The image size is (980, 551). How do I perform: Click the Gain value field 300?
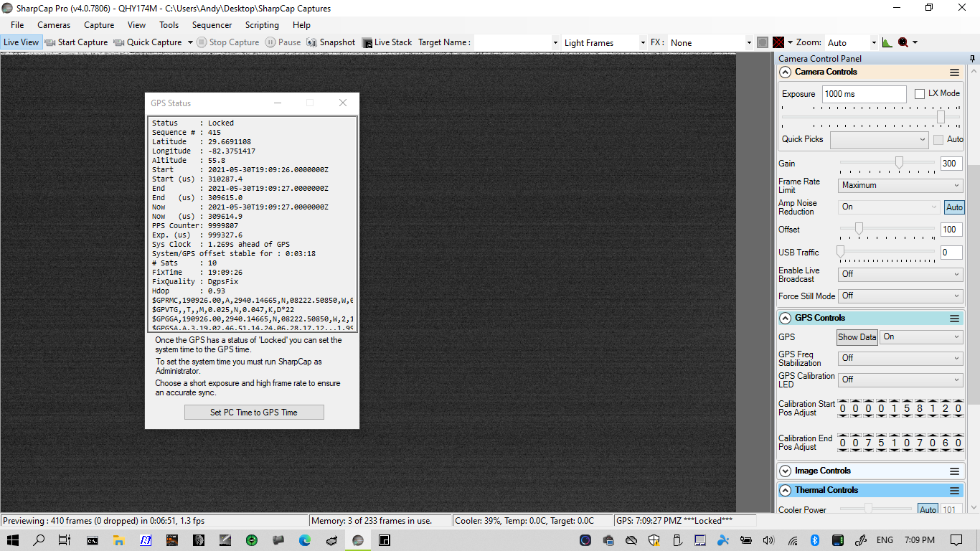(x=951, y=164)
